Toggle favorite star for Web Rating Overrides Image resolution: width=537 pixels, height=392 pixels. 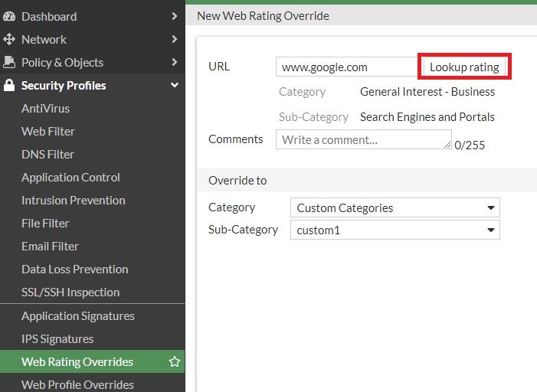pyautogui.click(x=175, y=362)
